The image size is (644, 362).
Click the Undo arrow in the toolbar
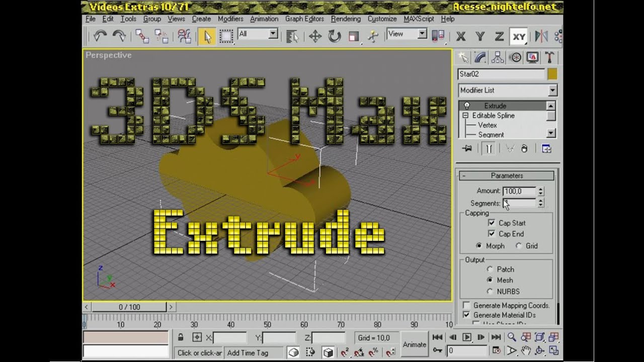pyautogui.click(x=100, y=36)
